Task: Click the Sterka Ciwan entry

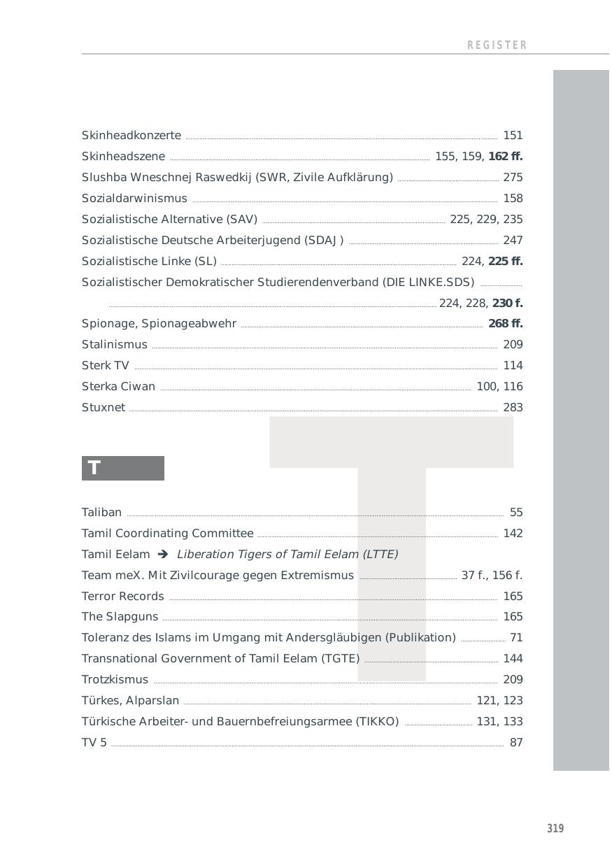Action: 118,386
